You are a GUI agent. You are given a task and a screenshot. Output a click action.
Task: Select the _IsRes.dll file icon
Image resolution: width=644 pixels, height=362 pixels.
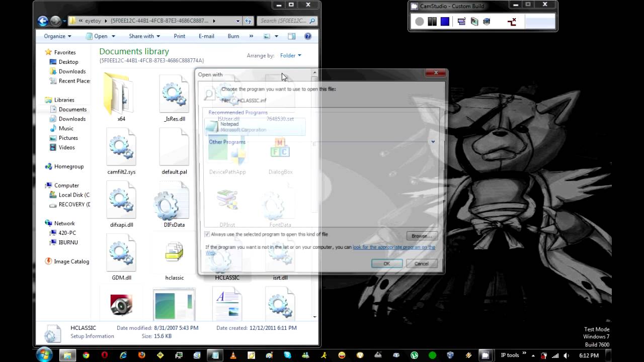click(x=174, y=95)
